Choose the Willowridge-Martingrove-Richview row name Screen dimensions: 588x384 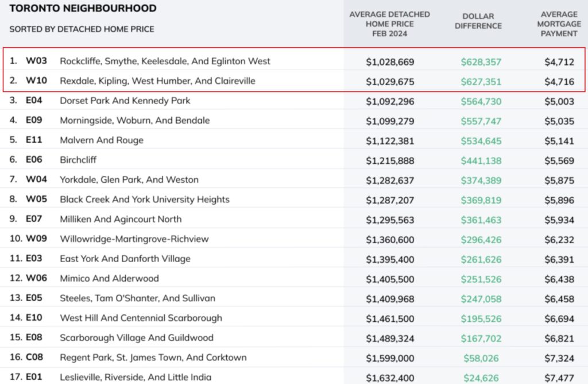click(x=134, y=239)
